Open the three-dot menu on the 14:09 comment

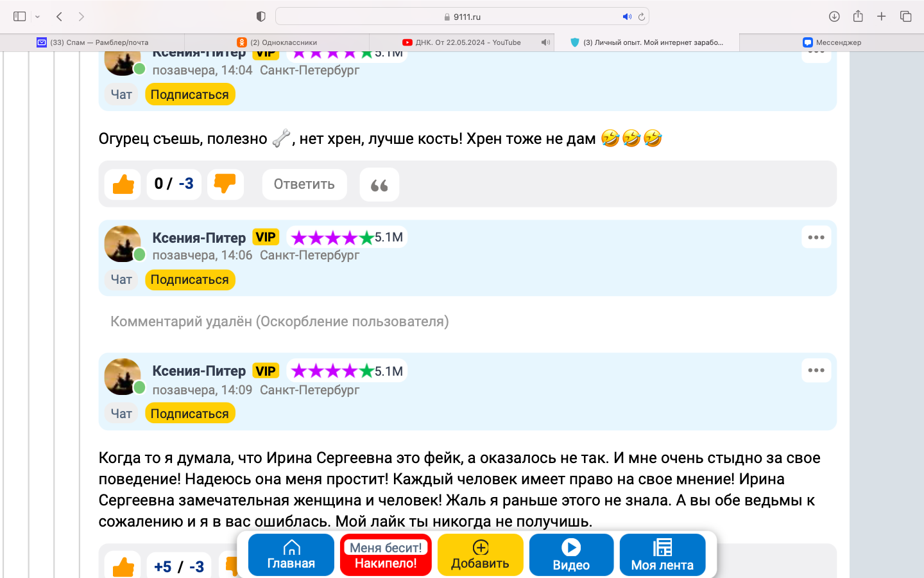pos(816,371)
